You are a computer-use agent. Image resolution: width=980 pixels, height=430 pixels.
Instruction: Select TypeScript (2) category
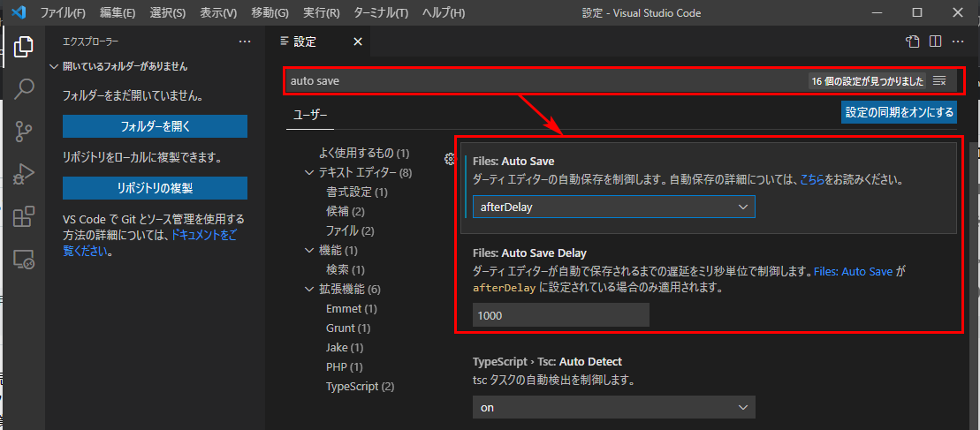(360, 387)
